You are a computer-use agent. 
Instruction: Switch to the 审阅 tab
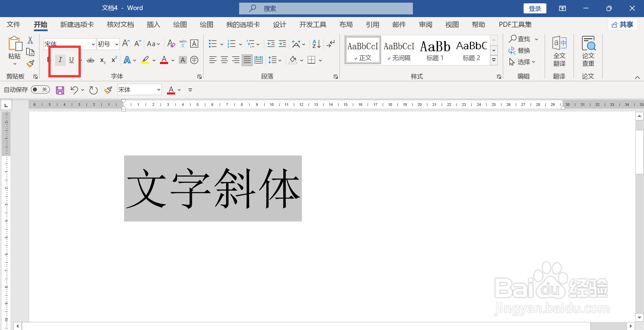click(426, 24)
